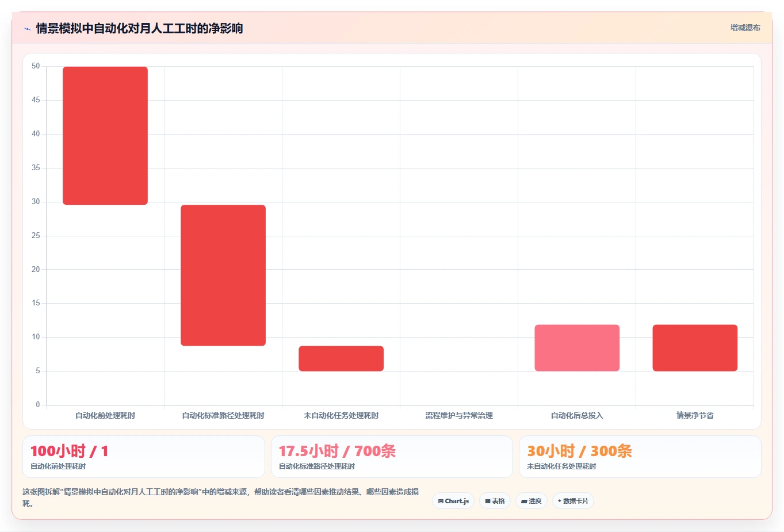The width and height of the screenshot is (784, 532).
Task: Click y-axis value 35
Action: point(36,168)
